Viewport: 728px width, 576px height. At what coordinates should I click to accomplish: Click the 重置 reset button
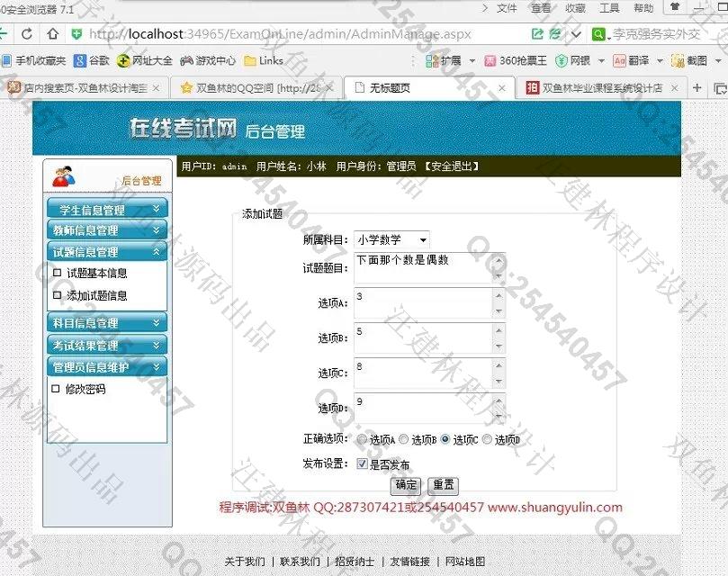click(443, 485)
